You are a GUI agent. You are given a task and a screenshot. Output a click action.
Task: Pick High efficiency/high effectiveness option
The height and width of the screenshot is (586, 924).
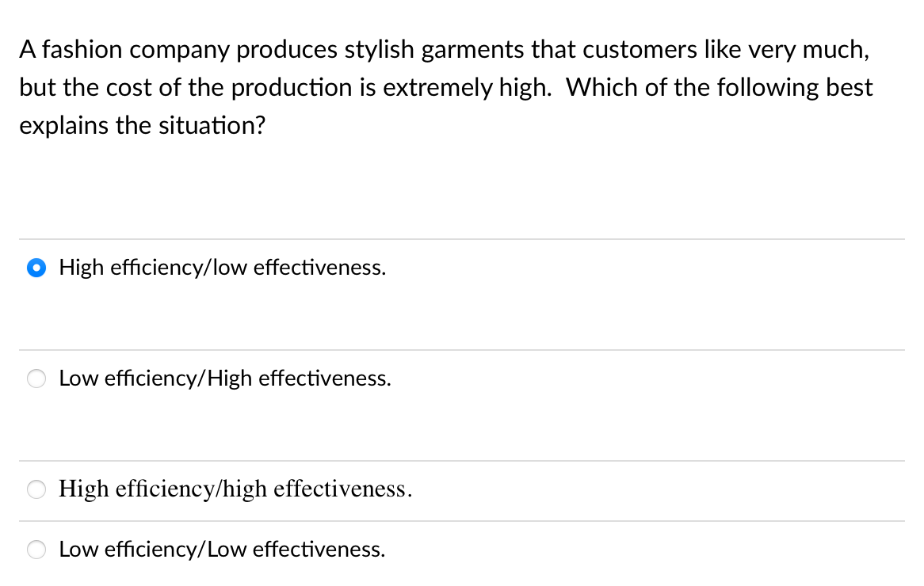tap(36, 489)
